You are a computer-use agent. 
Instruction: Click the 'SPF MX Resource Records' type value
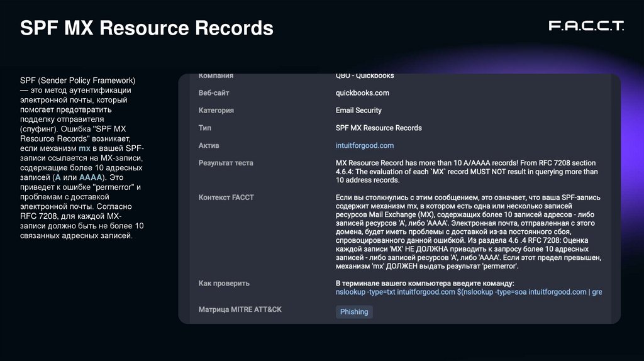[379, 128]
